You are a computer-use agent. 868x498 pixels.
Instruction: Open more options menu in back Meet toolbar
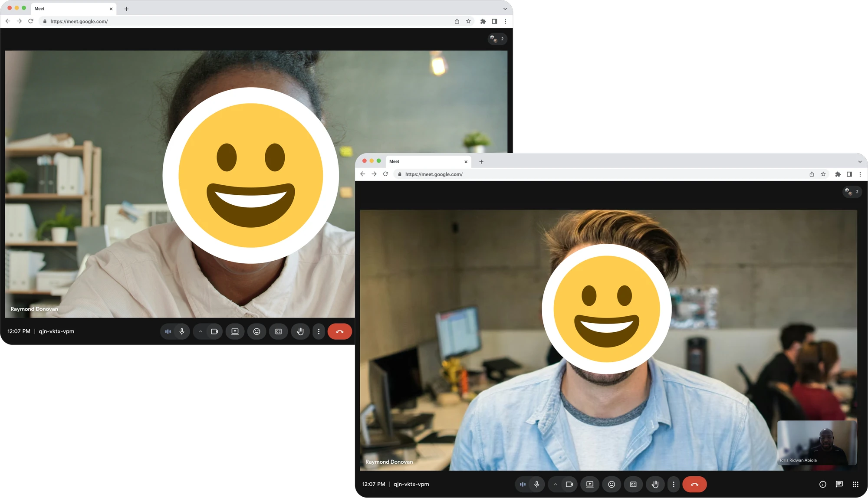click(x=319, y=331)
